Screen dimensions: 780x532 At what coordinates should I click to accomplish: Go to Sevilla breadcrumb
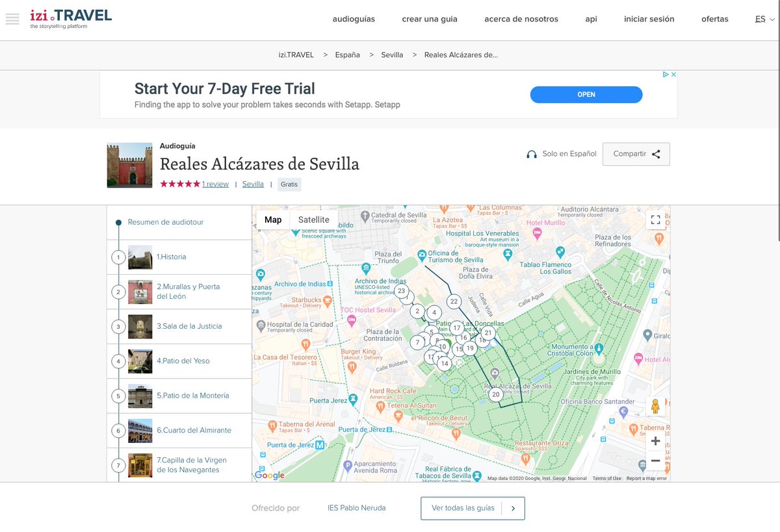click(x=392, y=55)
